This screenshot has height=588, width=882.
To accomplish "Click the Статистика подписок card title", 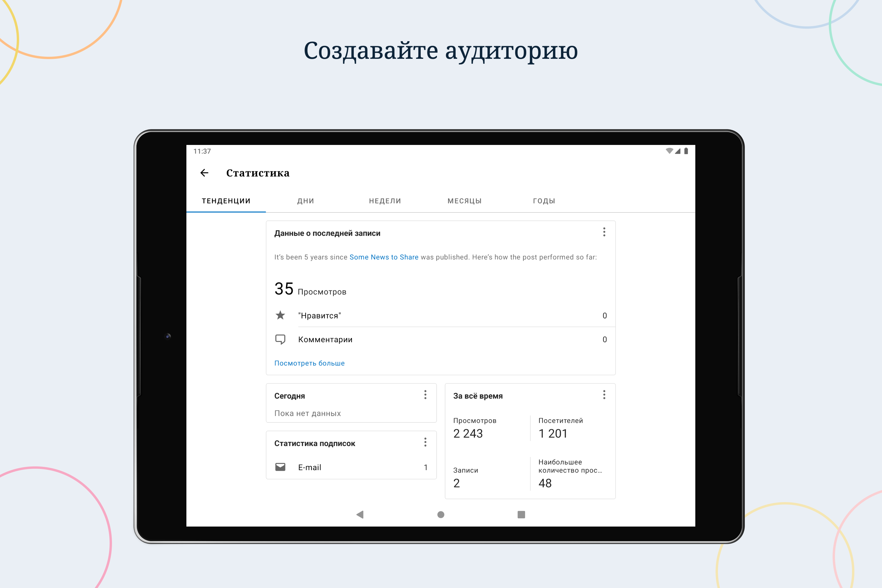I will (x=315, y=444).
